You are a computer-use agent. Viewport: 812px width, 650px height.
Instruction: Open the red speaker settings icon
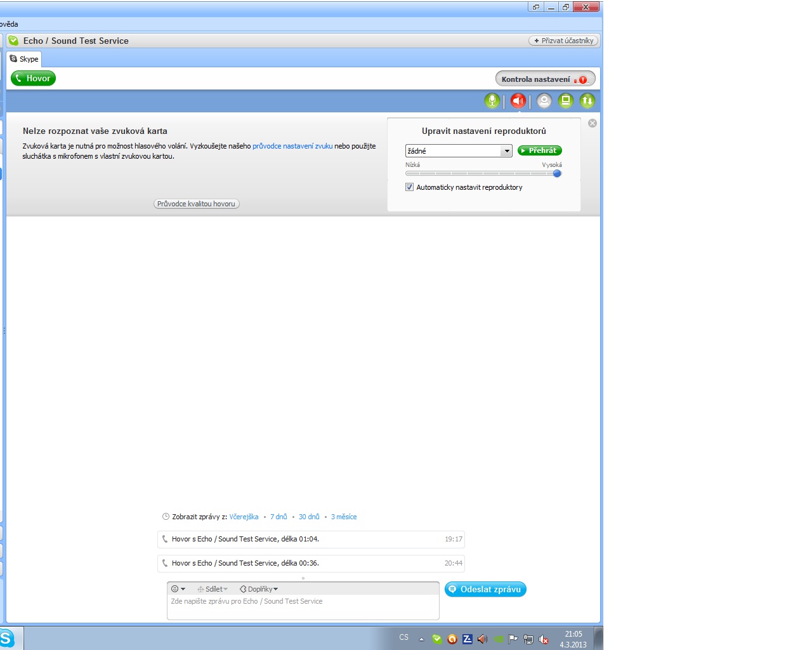(x=518, y=100)
